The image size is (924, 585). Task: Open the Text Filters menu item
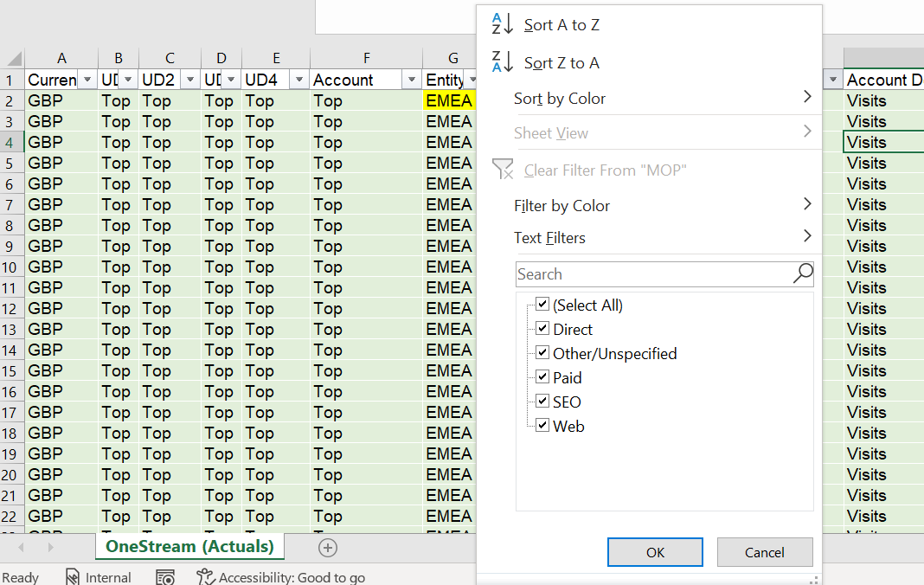click(649, 238)
